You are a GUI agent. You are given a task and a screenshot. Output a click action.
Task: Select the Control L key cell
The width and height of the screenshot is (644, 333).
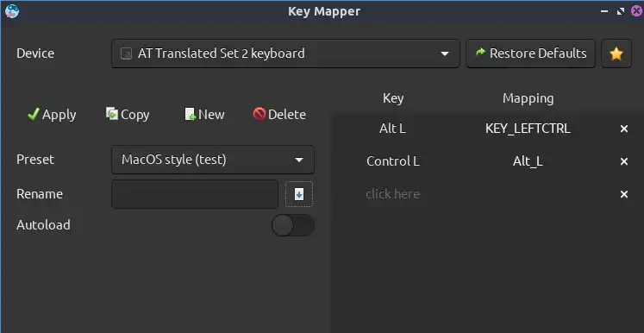[392, 161]
